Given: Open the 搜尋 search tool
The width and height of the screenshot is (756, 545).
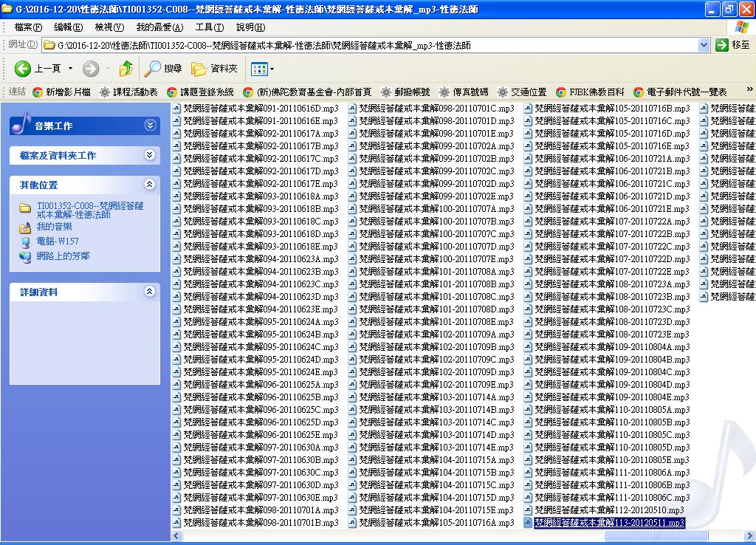Looking at the screenshot, I should click(163, 69).
